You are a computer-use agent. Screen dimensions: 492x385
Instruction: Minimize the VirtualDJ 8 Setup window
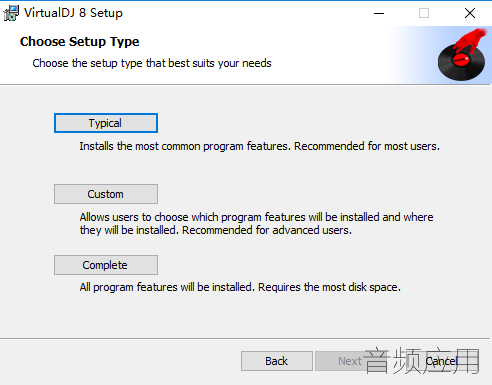tap(379, 13)
